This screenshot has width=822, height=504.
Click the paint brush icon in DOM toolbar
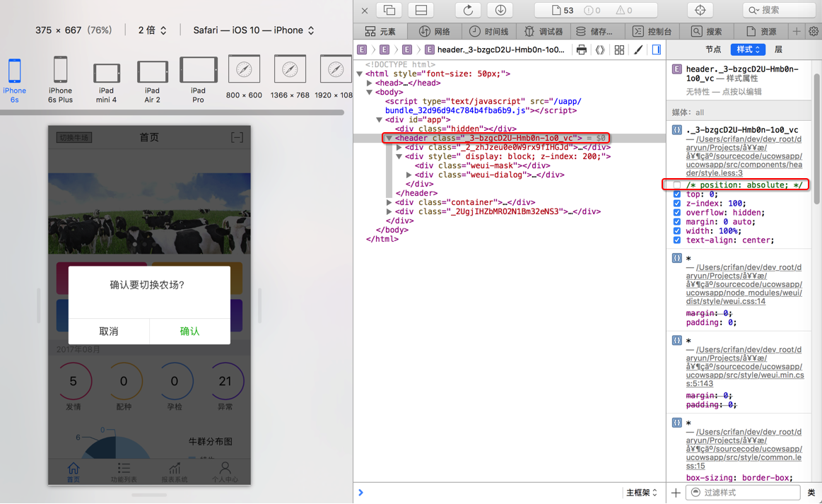coord(638,50)
